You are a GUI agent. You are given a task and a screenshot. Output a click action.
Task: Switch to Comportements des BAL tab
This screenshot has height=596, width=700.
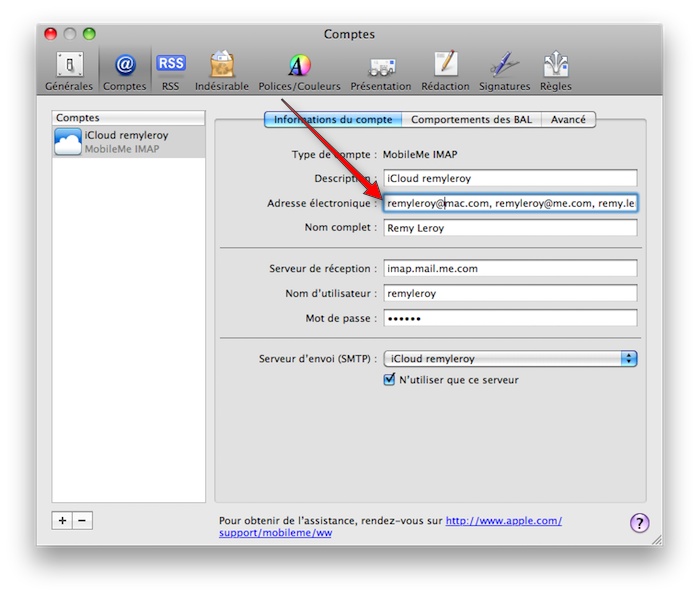471,120
